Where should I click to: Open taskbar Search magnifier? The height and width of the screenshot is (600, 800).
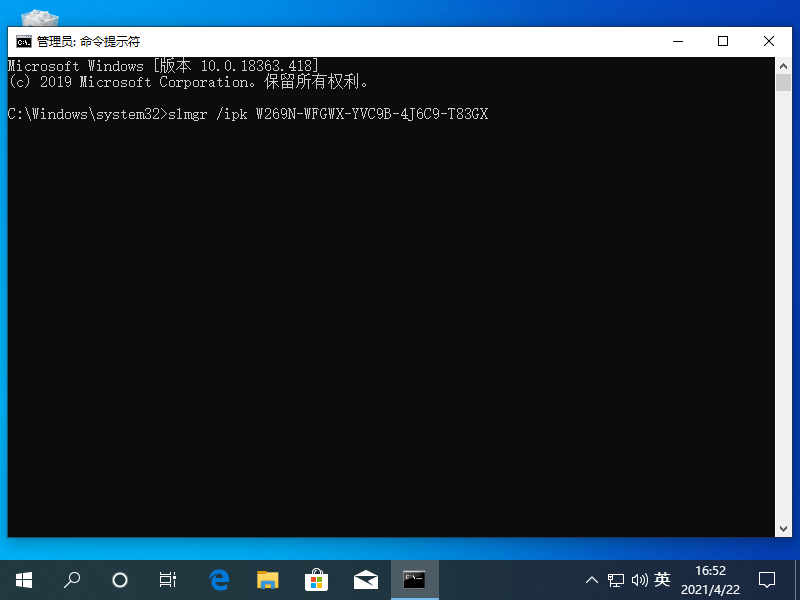pos(72,579)
